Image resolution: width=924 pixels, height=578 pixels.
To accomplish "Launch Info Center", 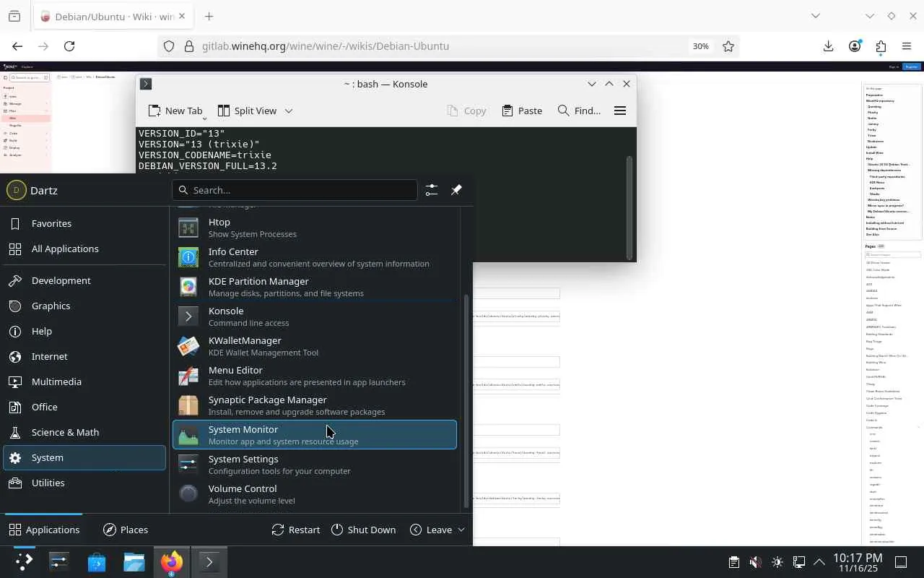I will 315,257.
